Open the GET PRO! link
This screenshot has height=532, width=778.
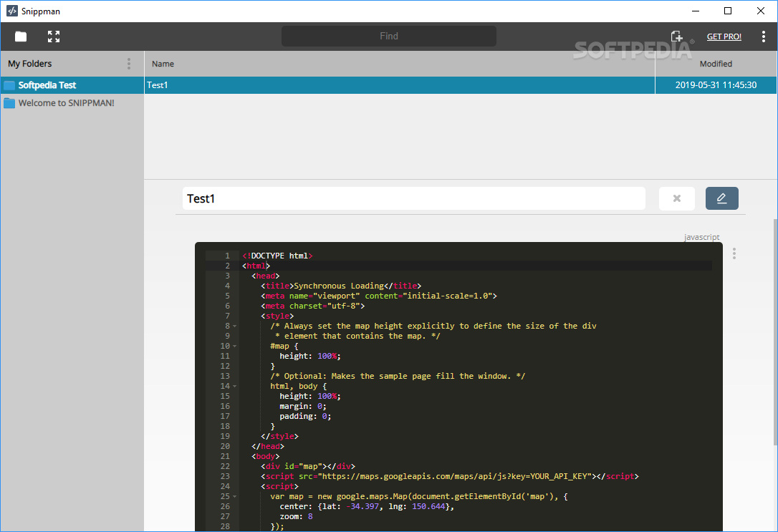(724, 37)
